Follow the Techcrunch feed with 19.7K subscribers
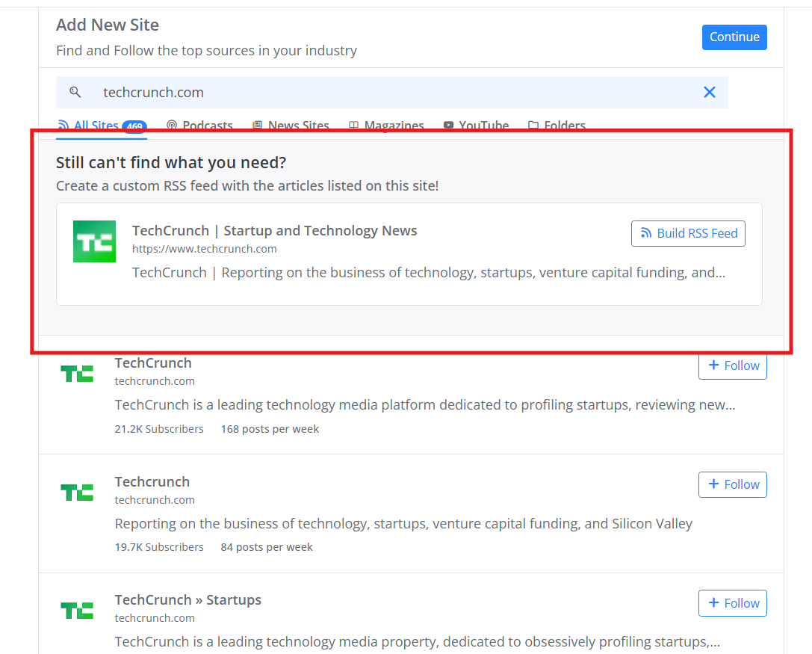The image size is (812, 654). tap(732, 484)
